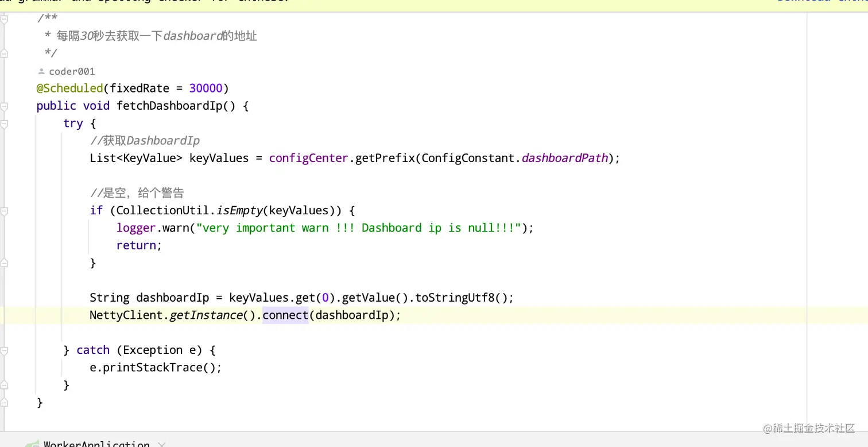Click NettyClient class name
This screenshot has height=447, width=868.
[126, 315]
